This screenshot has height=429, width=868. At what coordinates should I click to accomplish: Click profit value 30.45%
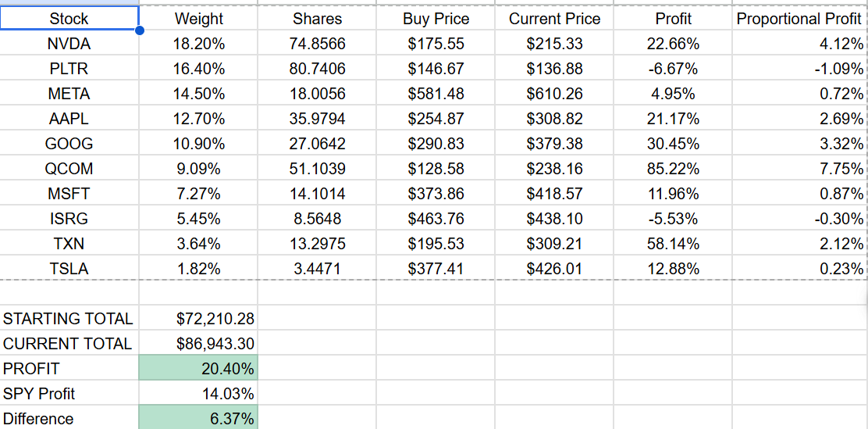[673, 144]
